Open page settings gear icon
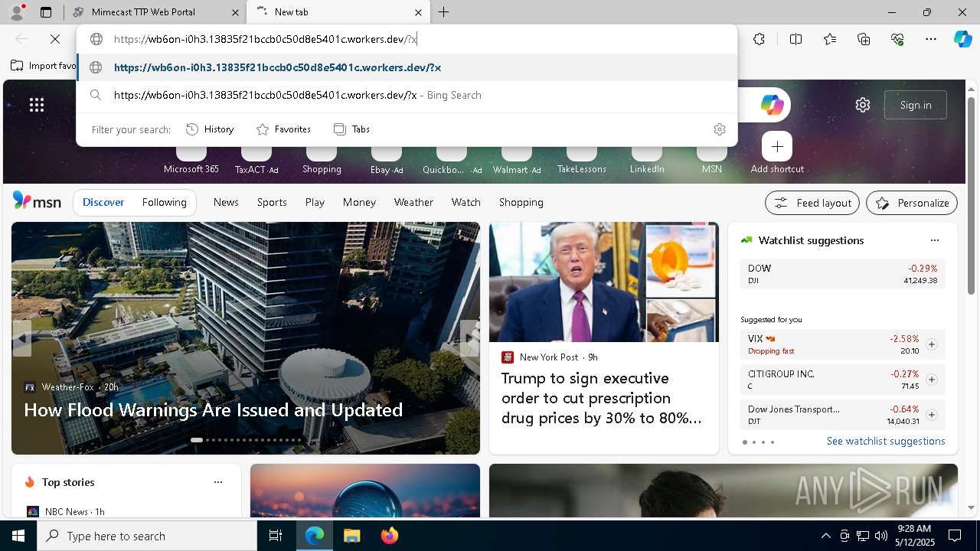980x551 pixels. click(863, 105)
